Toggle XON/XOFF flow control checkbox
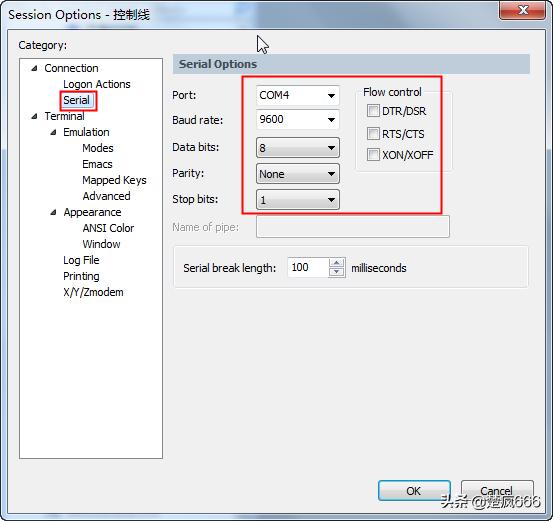553x521 pixels. (373, 155)
